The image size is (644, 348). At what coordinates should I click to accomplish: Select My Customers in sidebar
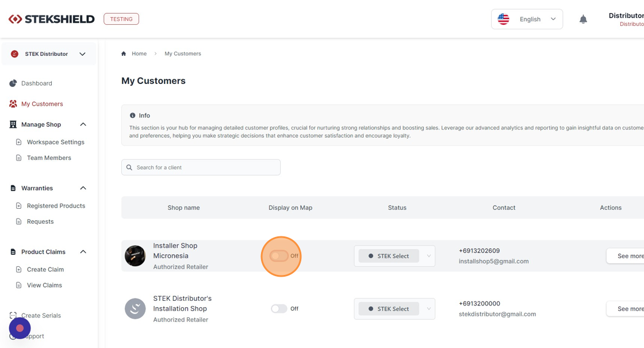[42, 104]
